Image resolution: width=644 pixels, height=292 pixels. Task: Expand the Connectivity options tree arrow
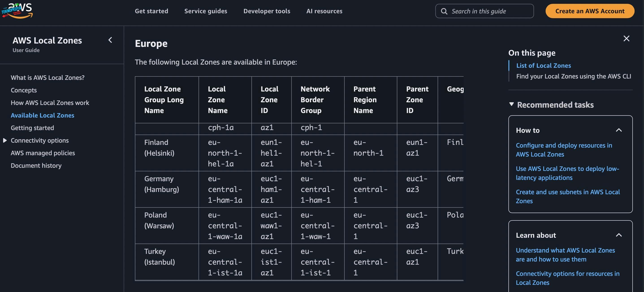(5, 140)
